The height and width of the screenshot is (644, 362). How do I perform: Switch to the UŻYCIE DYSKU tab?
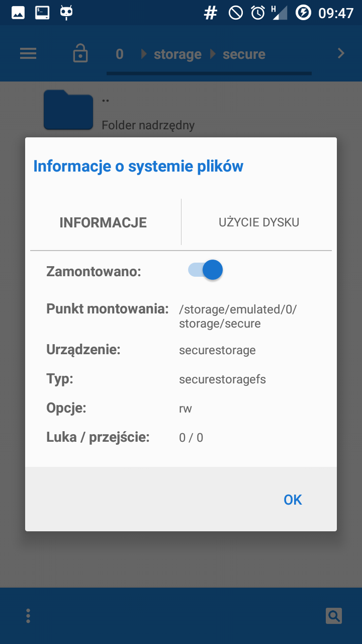259,222
